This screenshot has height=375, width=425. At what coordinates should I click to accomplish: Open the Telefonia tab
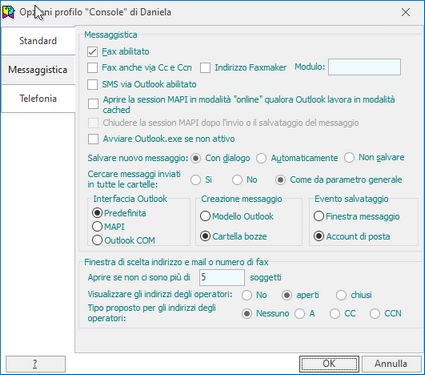tap(38, 98)
